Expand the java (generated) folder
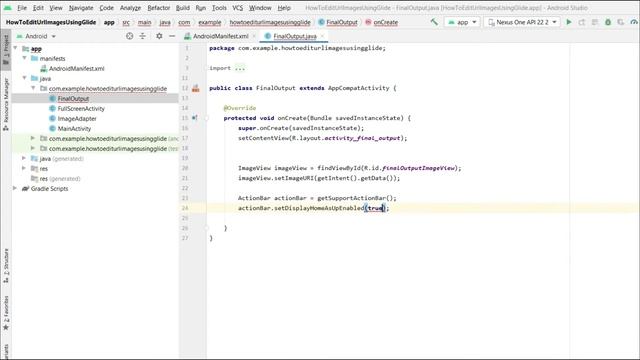Screen dimensions: 640x360 point(24,158)
